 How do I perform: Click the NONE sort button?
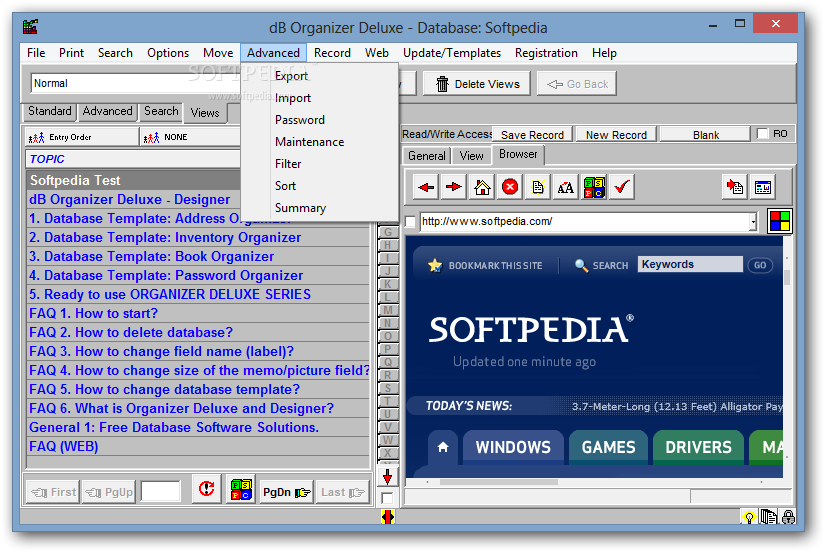pyautogui.click(x=190, y=137)
